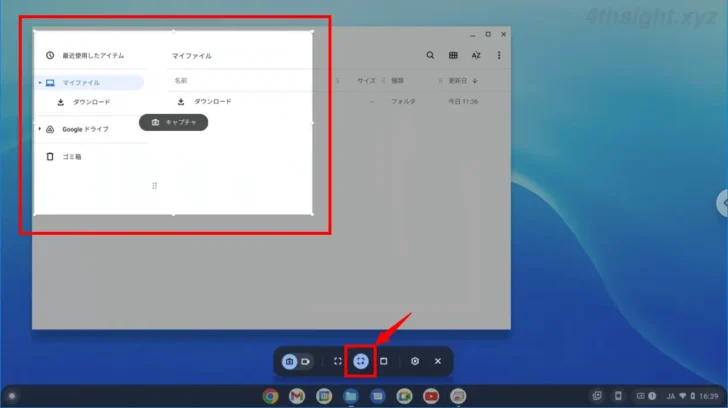728x408 pixels.
Task: Expand the Google ドライブ tree arrow
Action: pyautogui.click(x=40, y=129)
